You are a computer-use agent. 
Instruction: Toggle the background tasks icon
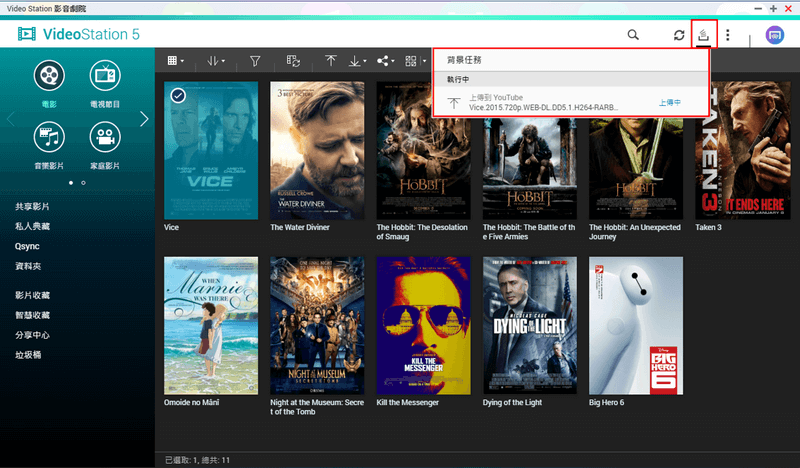[704, 35]
